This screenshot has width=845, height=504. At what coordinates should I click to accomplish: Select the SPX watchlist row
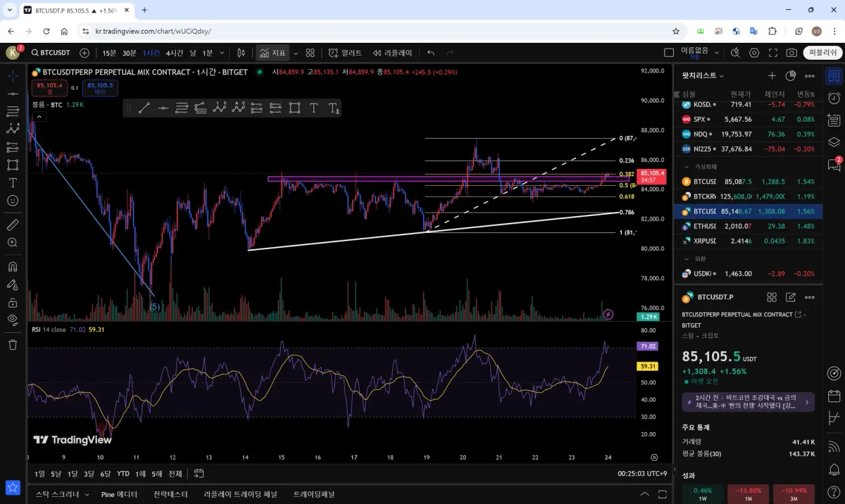tap(749, 119)
